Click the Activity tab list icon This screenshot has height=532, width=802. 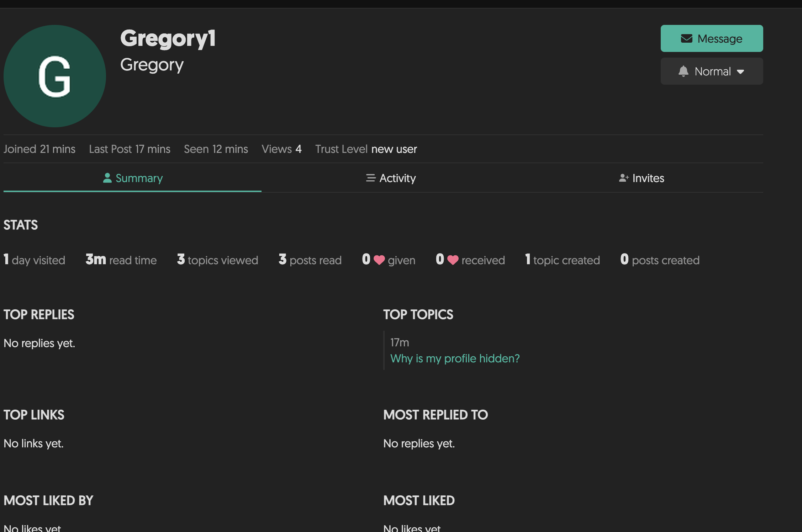pyautogui.click(x=370, y=178)
